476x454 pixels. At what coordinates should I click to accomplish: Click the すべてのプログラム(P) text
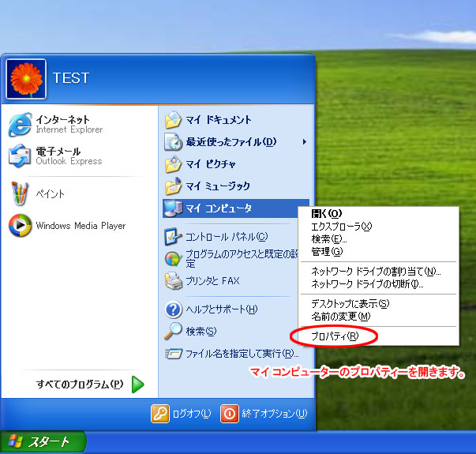click(80, 385)
